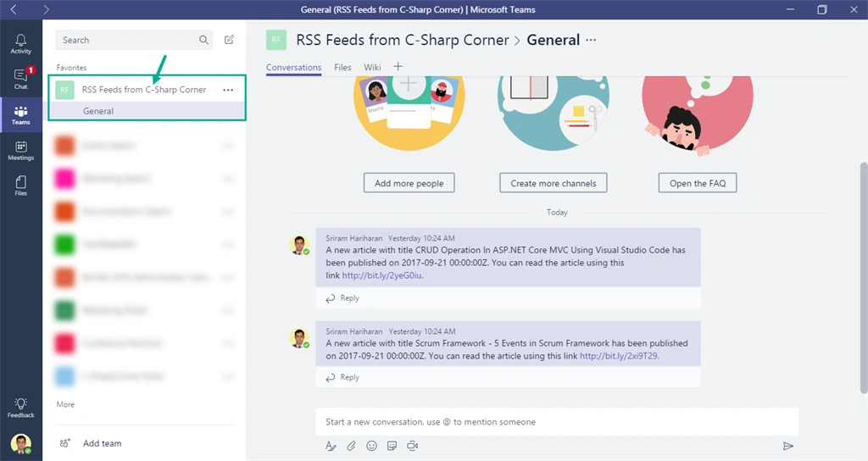868x461 pixels.
Task: Open the http://bit.ly/2xi9T29 link
Action: point(619,356)
